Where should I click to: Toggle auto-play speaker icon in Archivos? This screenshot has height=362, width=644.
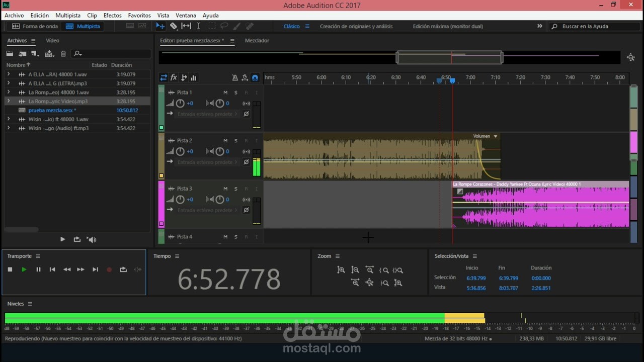92,239
